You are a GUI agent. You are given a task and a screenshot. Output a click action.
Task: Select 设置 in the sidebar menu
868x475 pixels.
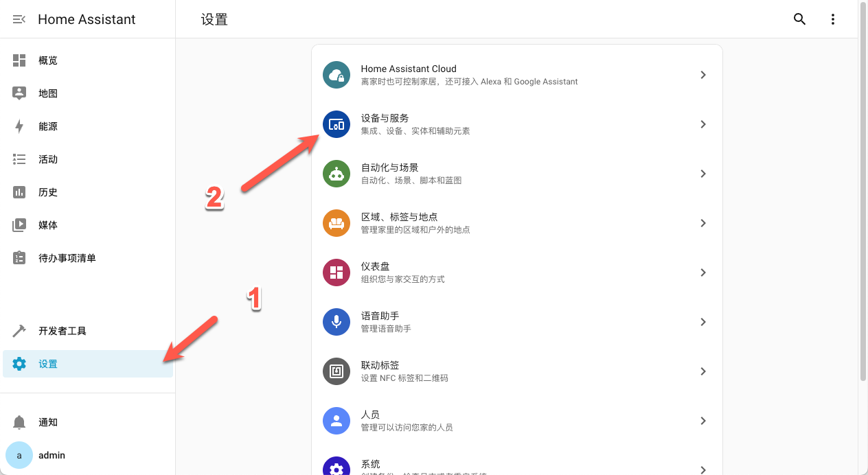(48, 363)
